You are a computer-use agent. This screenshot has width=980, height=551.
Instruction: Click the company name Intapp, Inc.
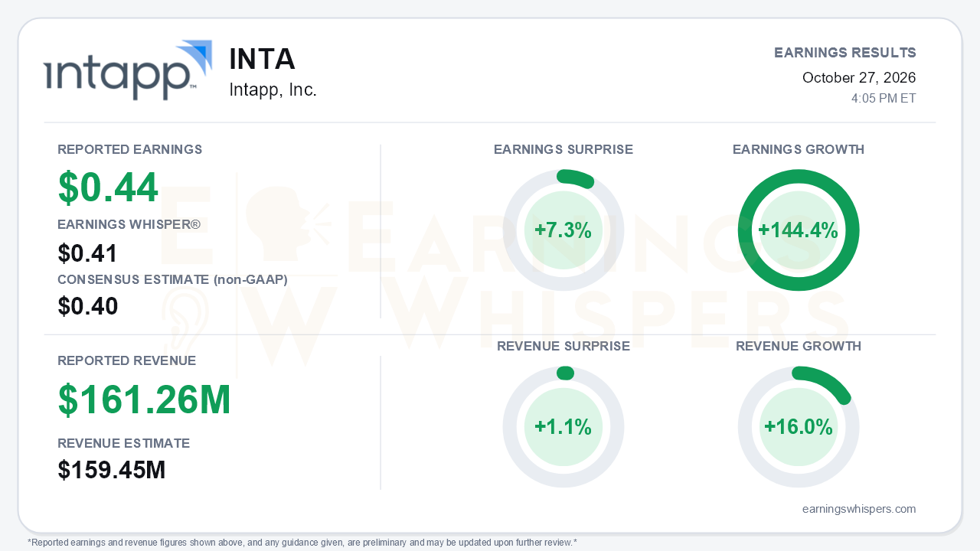pyautogui.click(x=273, y=90)
